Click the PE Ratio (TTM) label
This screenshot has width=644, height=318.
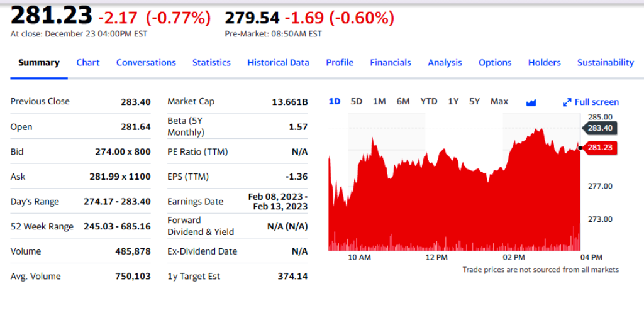point(197,152)
